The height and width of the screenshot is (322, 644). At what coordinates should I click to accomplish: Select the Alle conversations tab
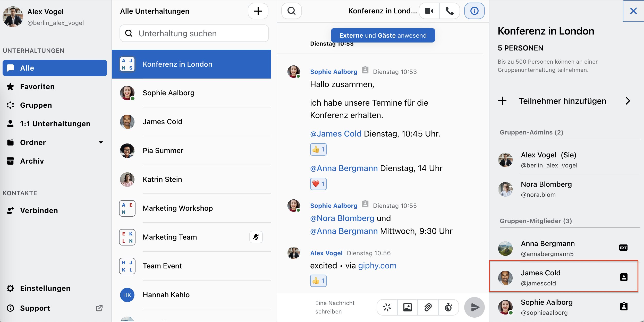[x=55, y=68]
